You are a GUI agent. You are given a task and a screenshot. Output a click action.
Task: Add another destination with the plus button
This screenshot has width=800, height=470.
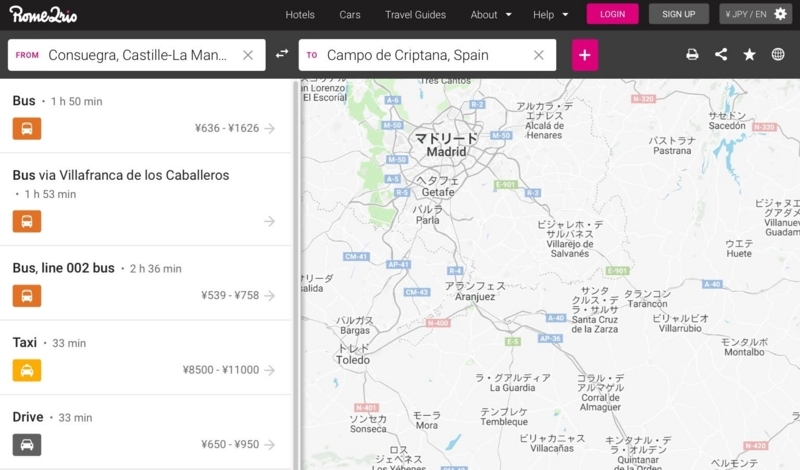[585, 55]
